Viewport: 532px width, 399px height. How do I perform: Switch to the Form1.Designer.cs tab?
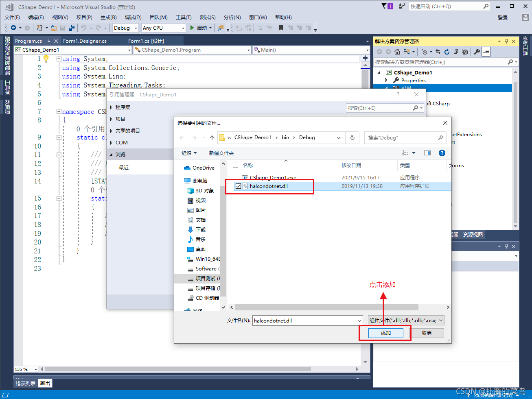pos(85,41)
